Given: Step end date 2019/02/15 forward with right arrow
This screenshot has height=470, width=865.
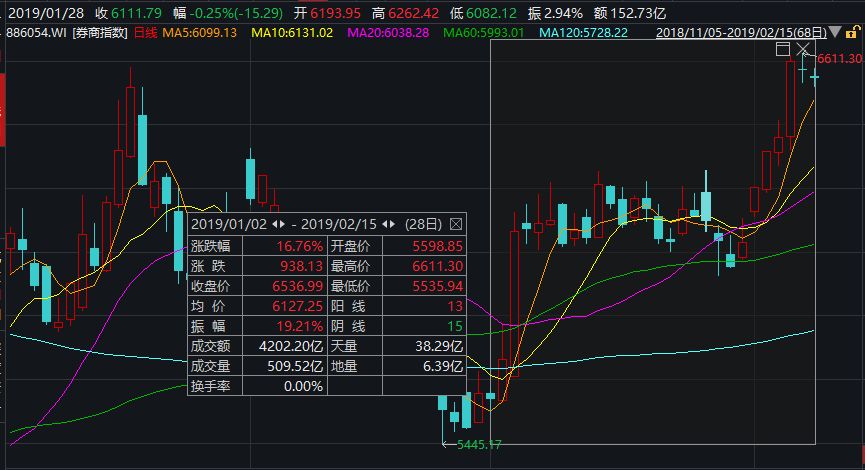Looking at the screenshot, I should point(392,224).
